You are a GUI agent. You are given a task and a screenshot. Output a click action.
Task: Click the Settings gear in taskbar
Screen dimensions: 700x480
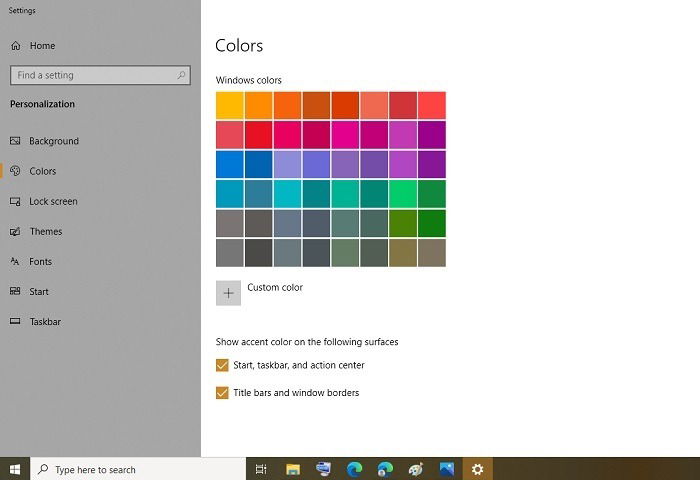coord(477,469)
